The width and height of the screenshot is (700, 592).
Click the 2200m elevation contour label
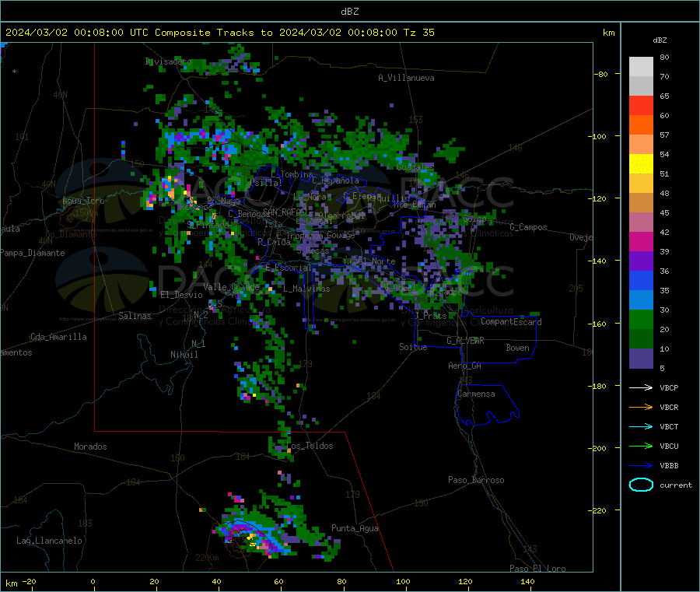point(207,558)
